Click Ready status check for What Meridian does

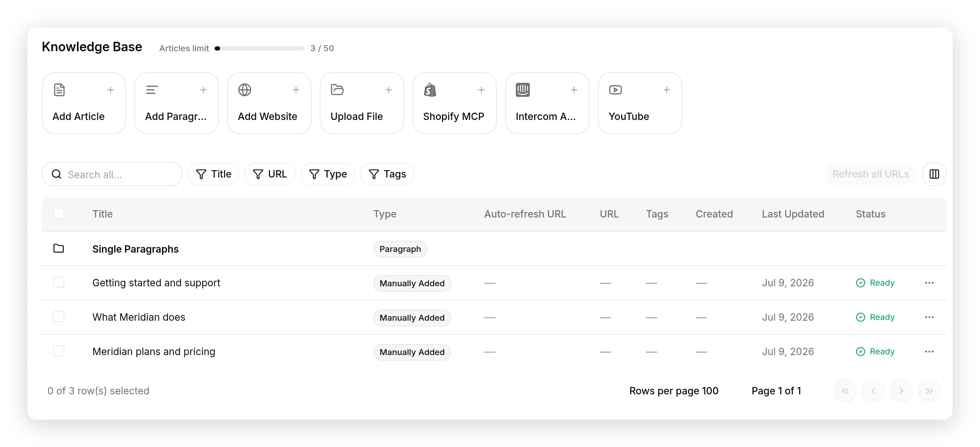pos(861,318)
